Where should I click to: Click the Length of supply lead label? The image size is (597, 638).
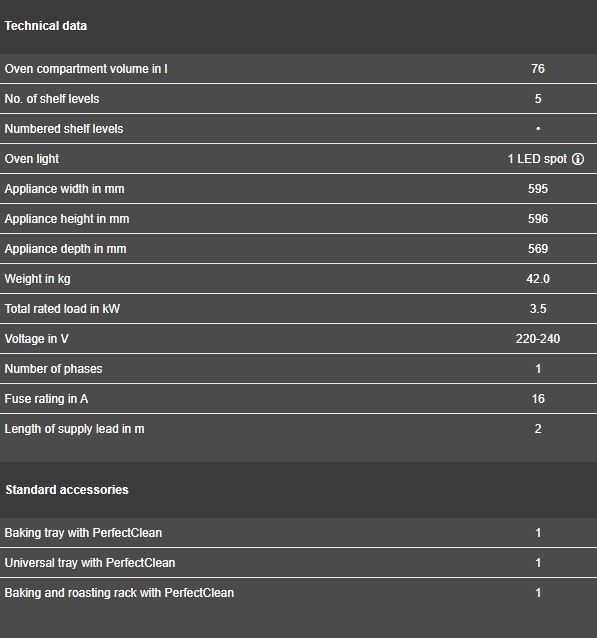point(74,429)
